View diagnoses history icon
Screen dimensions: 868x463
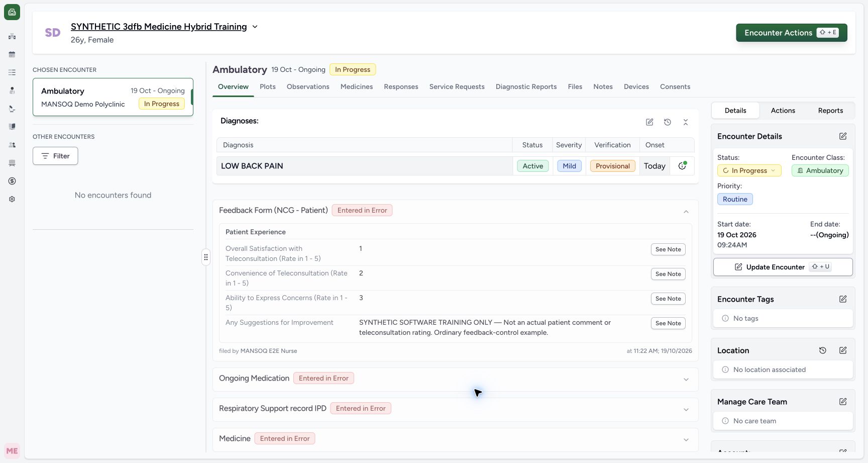pos(668,122)
